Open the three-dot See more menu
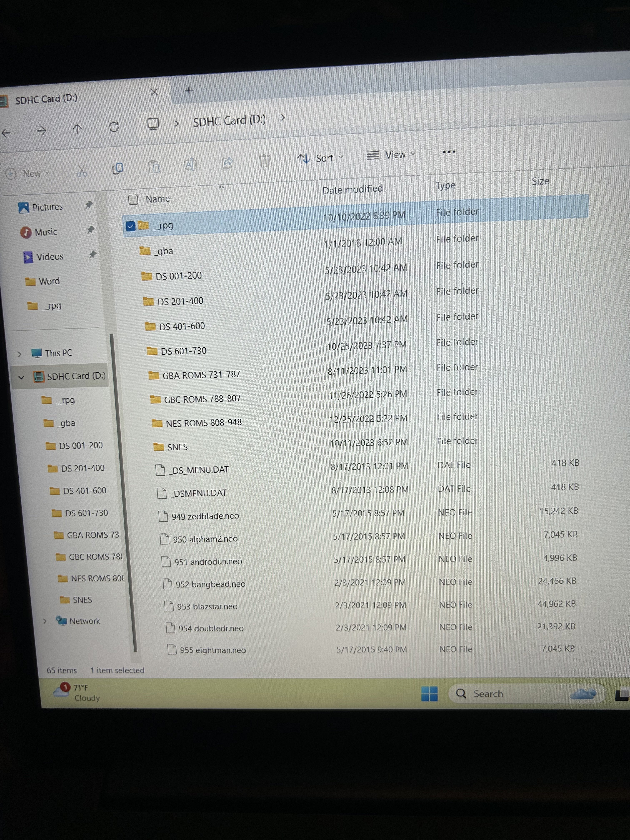 coord(449,152)
